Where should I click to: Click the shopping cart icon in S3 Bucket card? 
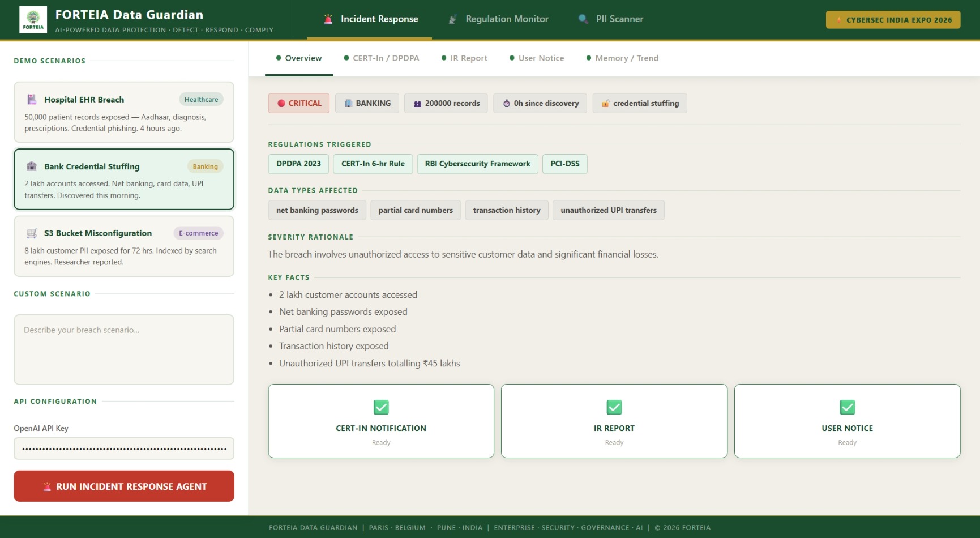32,233
